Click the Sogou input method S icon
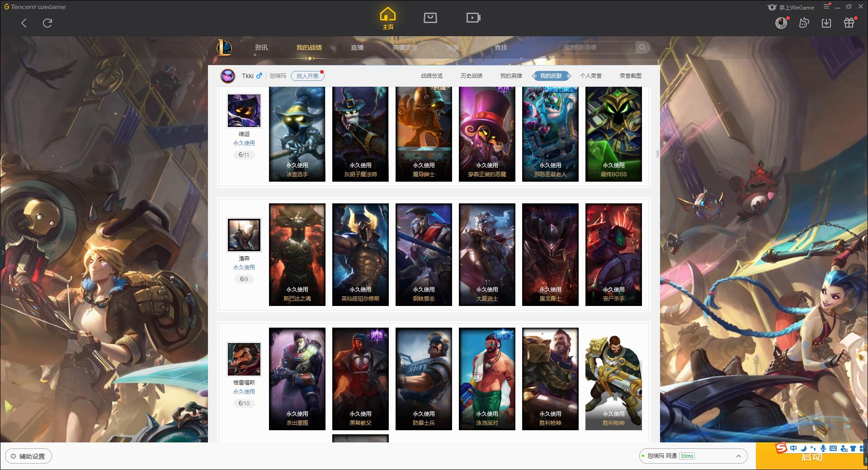This screenshot has width=868, height=470. tap(782, 448)
